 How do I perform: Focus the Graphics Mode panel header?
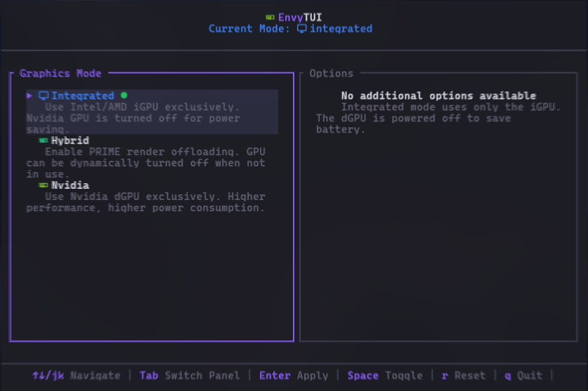pyautogui.click(x=60, y=74)
